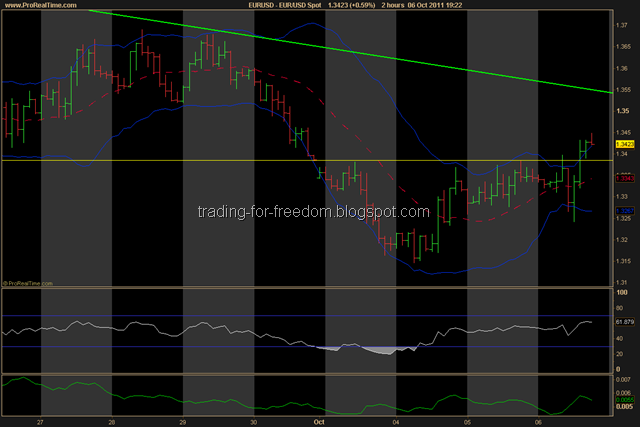Click the yellow 1.3423 current price tag

tap(625, 144)
